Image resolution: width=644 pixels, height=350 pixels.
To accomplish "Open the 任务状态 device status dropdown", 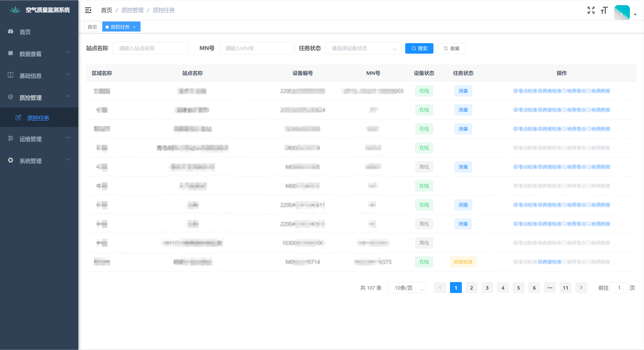I will click(x=363, y=48).
